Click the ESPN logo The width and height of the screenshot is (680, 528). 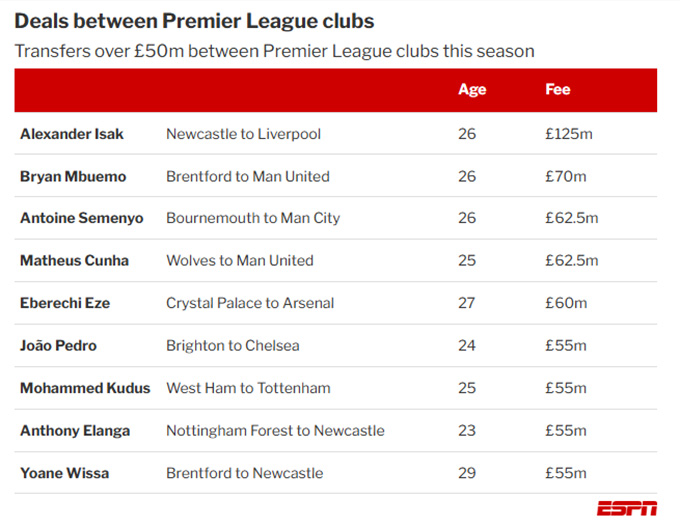point(627,509)
